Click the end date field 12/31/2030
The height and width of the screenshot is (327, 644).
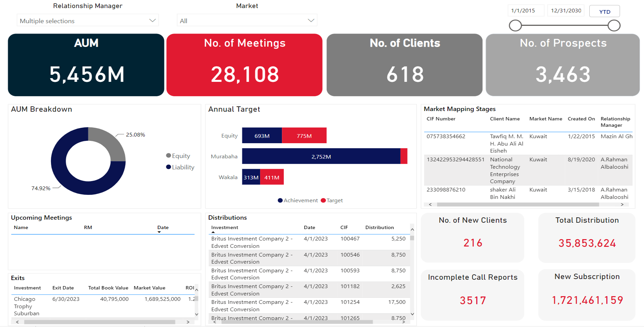[566, 11]
